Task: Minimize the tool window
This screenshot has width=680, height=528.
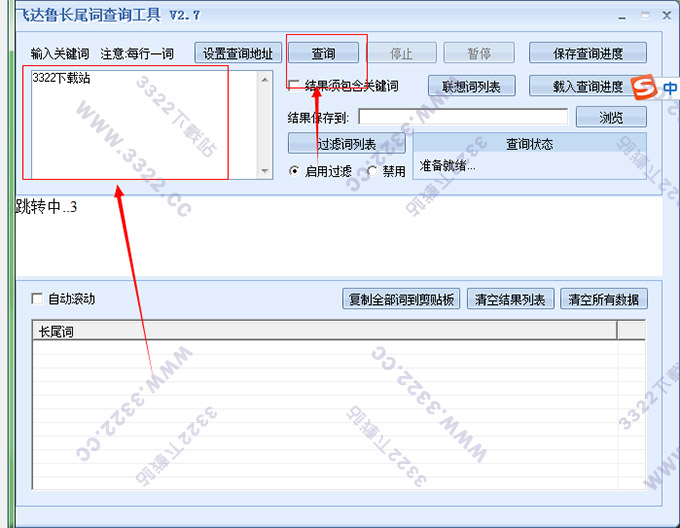Action: coord(622,17)
